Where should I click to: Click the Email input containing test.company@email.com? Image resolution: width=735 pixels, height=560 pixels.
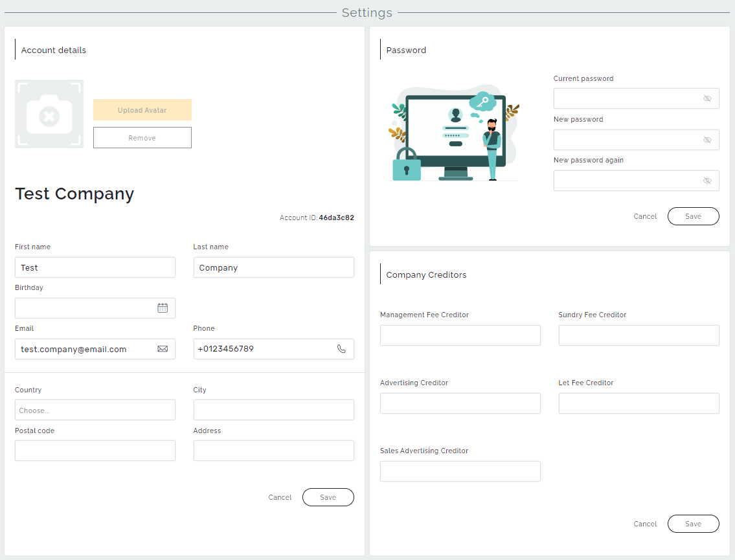95,349
